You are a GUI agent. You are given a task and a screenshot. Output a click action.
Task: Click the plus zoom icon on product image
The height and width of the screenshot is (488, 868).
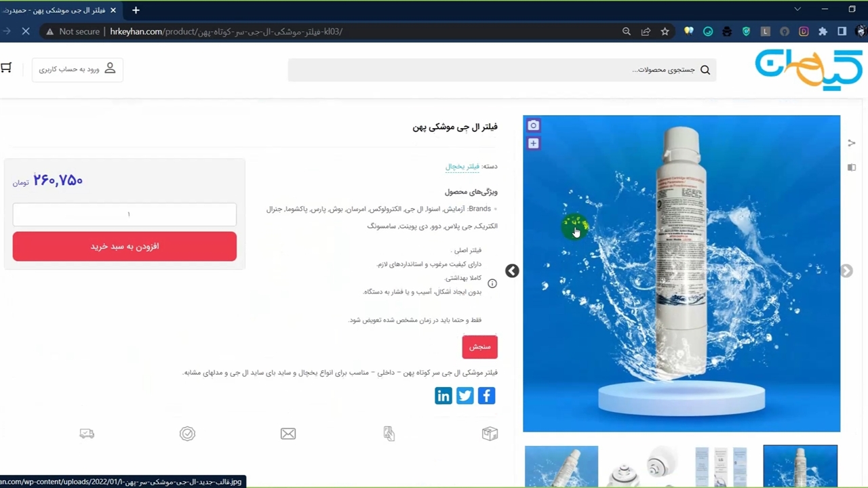pos(533,144)
